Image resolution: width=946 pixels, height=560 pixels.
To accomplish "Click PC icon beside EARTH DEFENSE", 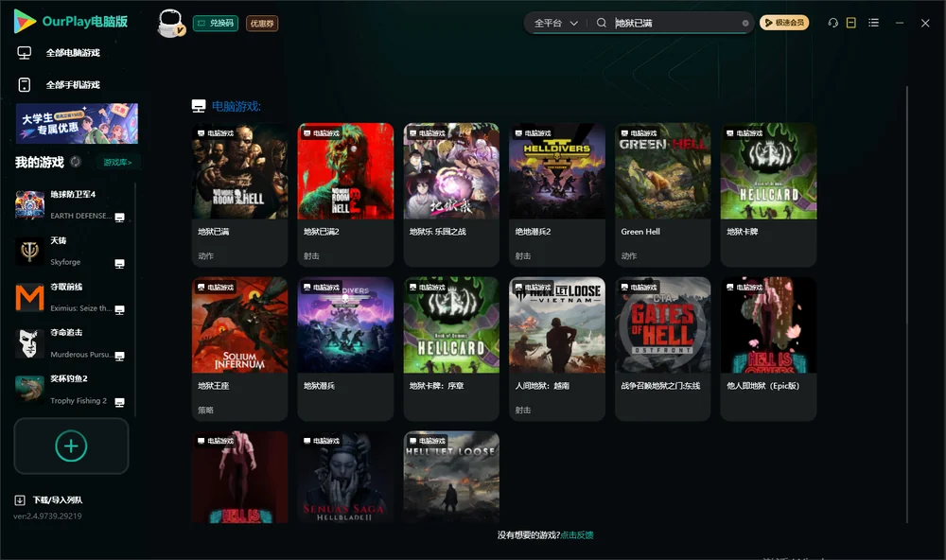I will (x=119, y=218).
